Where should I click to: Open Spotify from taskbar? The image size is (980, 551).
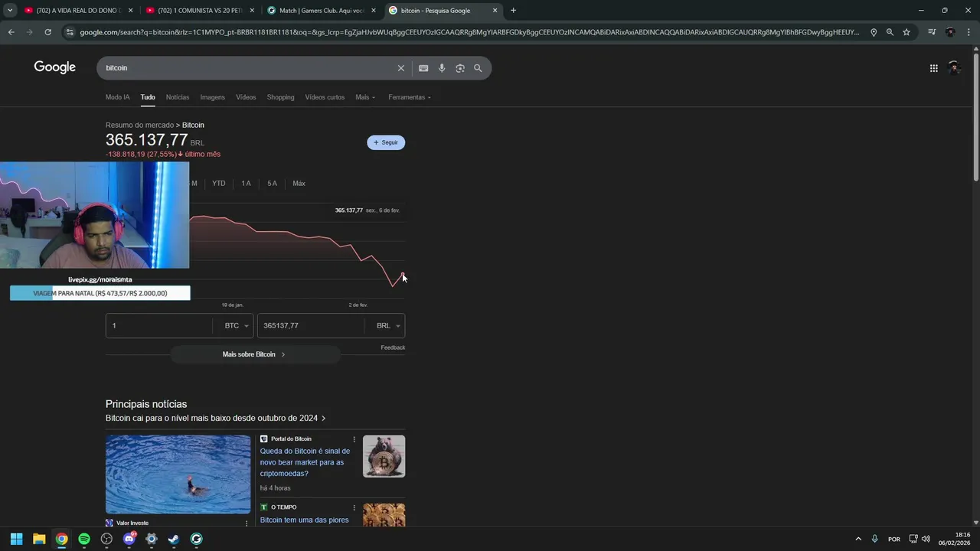pos(84,539)
